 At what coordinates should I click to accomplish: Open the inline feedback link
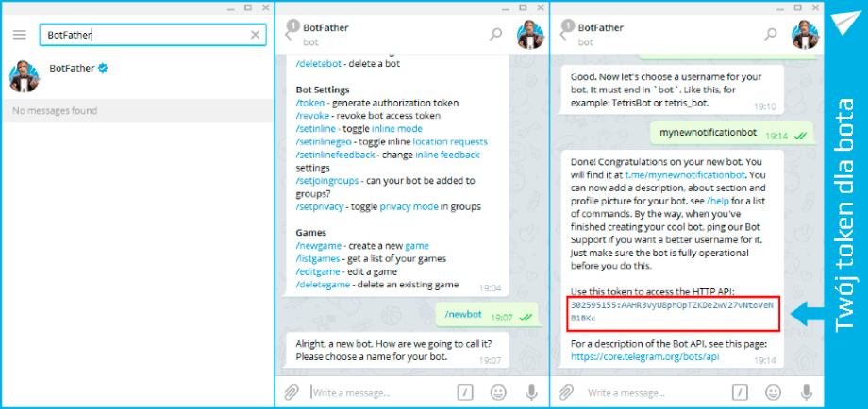tap(447, 155)
